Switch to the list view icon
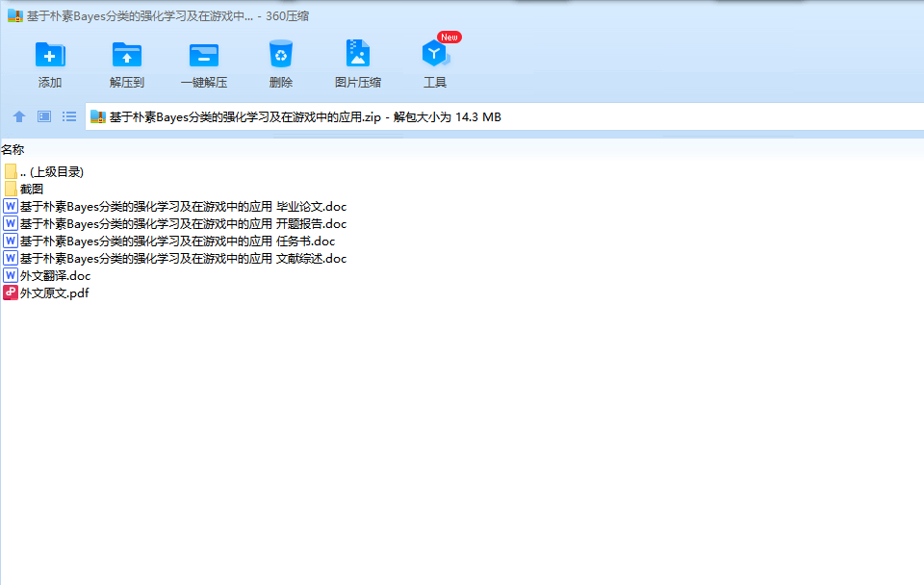Screen dimensions: 924x585 (x=69, y=116)
